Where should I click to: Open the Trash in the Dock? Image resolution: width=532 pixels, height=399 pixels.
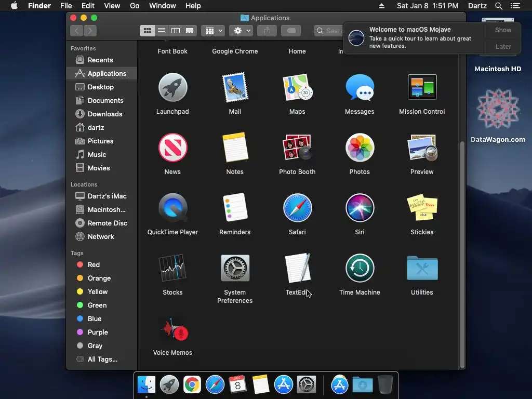[x=385, y=385]
